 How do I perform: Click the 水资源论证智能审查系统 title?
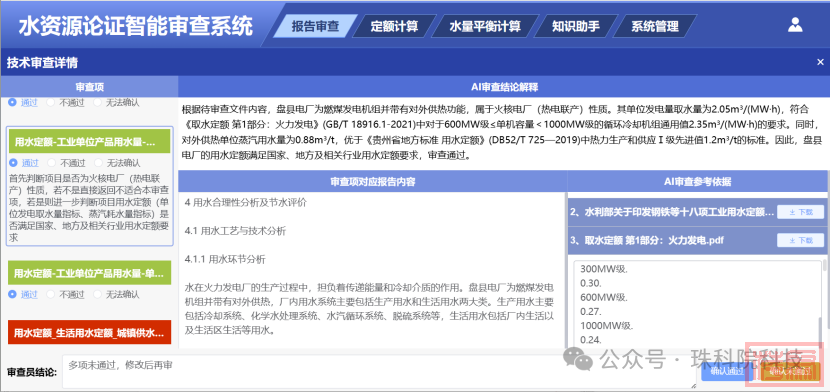point(136,26)
